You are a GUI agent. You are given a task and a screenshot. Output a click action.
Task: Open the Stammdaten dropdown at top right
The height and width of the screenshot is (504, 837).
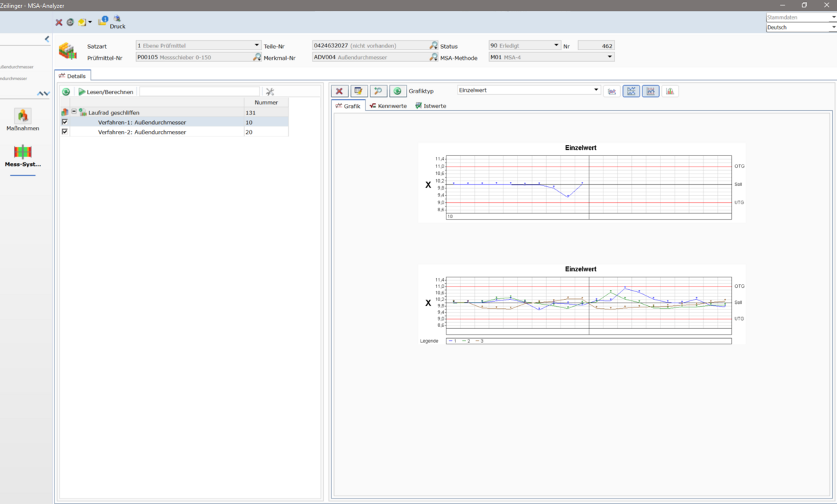(834, 17)
